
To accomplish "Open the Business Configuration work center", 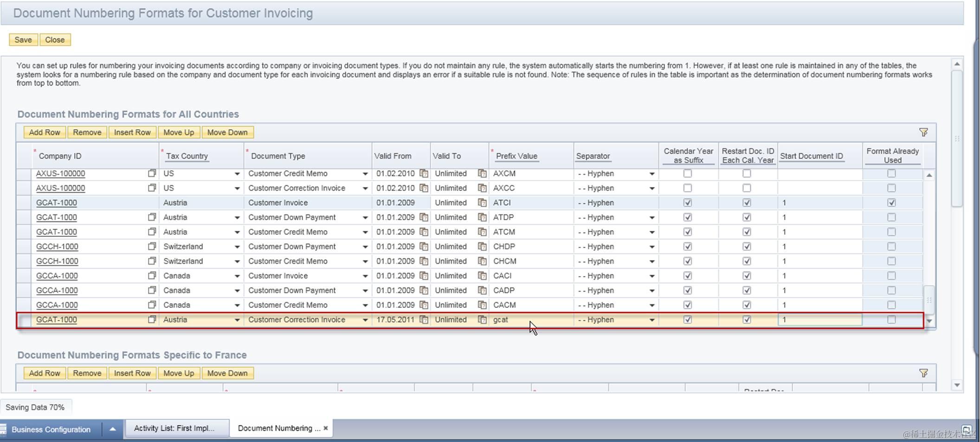I will pyautogui.click(x=51, y=429).
